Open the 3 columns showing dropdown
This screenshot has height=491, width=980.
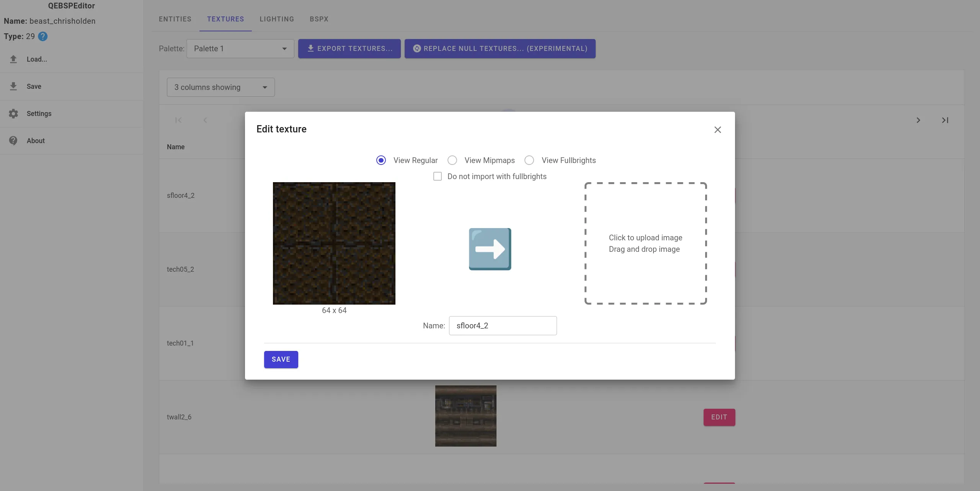click(221, 87)
